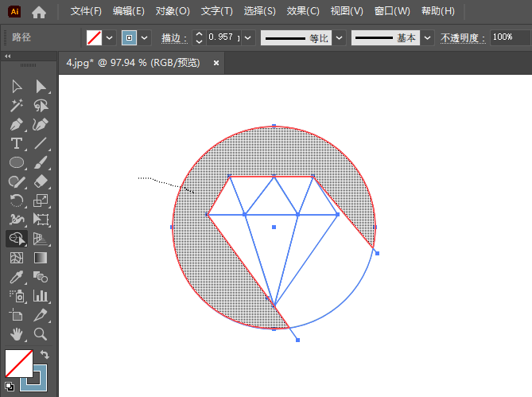
Task: Select the Selection tool arrow
Action: point(17,87)
